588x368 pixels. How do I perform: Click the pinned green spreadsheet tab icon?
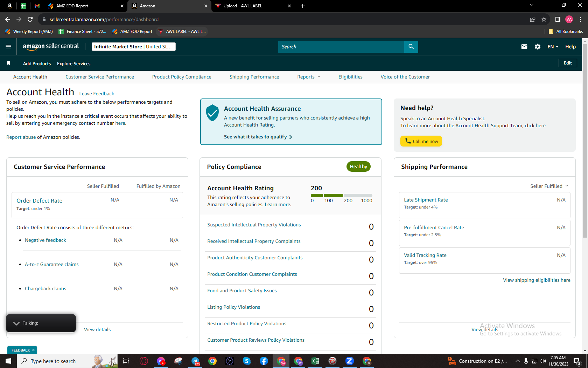point(23,6)
